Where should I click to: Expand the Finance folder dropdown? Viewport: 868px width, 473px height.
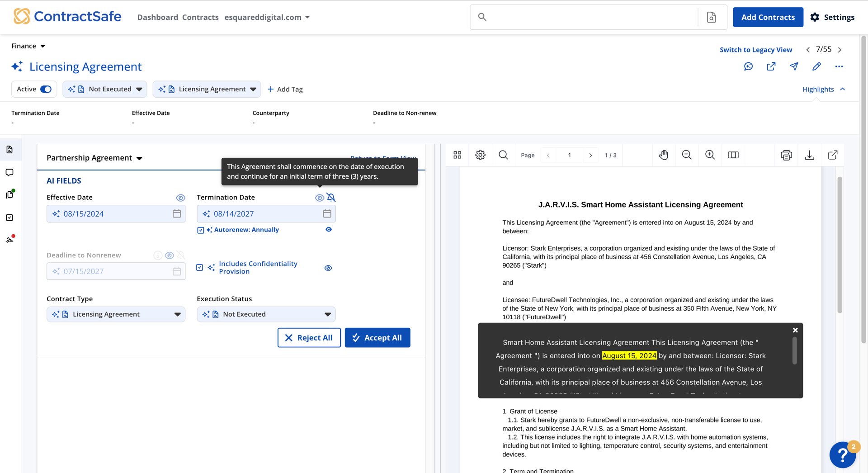28,46
